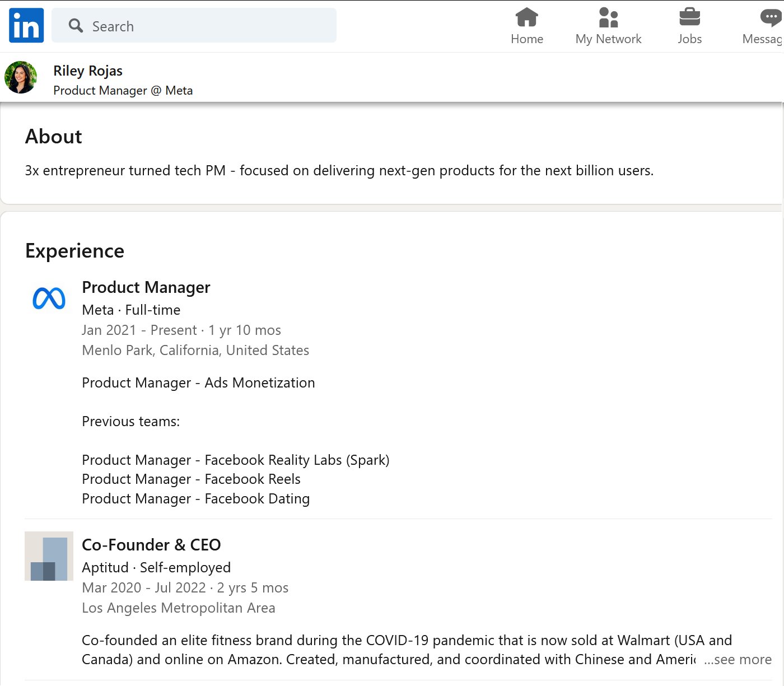Image resolution: width=784 pixels, height=686 pixels.
Task: Click Riley Rojas's profile photo
Action: coord(21,77)
